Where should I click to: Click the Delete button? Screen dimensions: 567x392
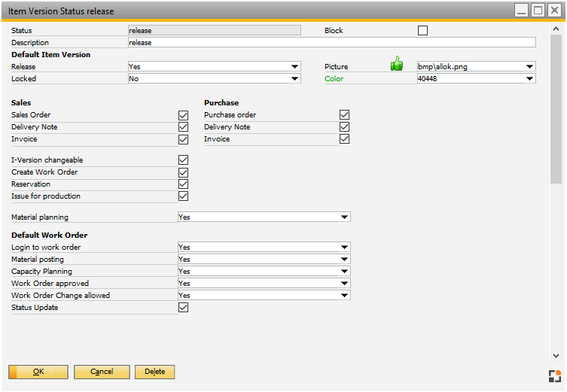point(154,372)
